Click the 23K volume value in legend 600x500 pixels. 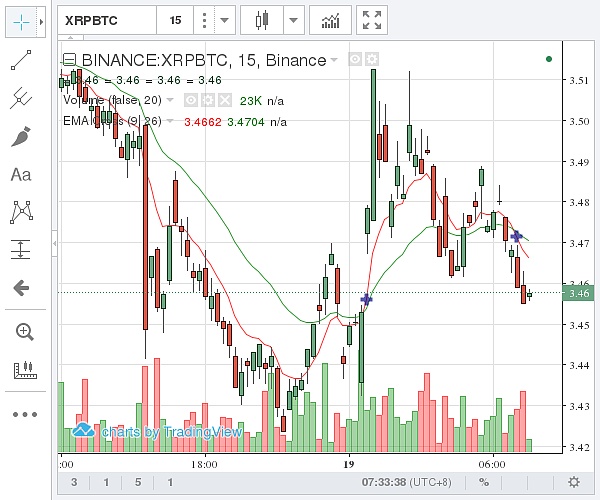pos(251,101)
